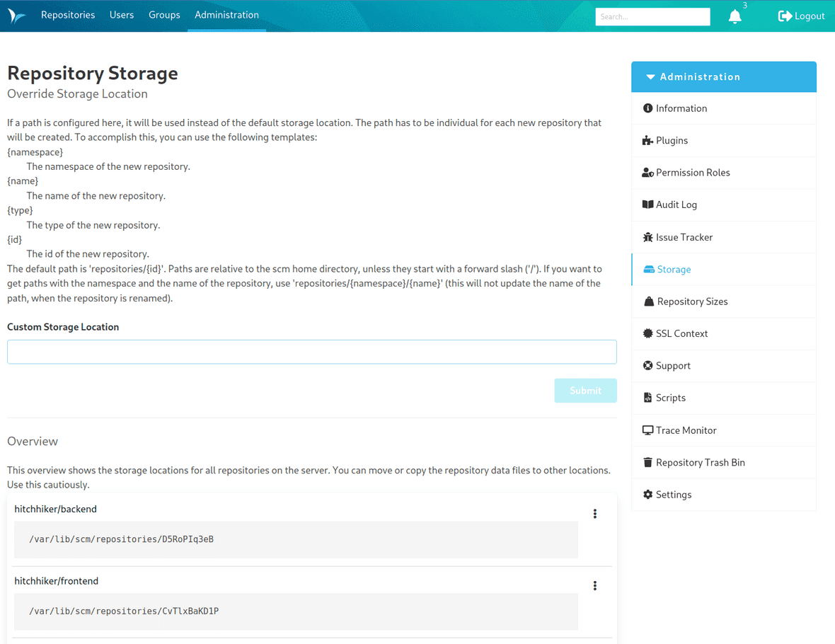Open options menu for hitchhiker/backend repository
This screenshot has width=835, height=644.
pyautogui.click(x=595, y=513)
